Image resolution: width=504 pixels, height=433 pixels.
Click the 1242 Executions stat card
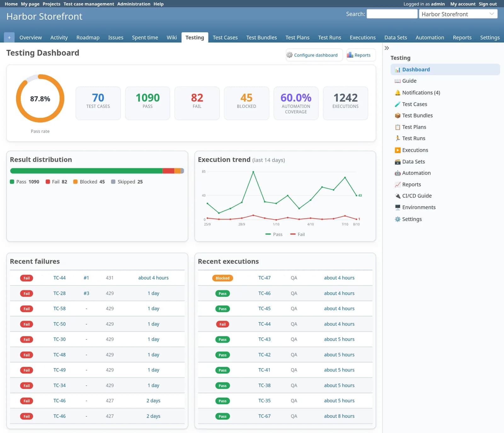click(x=345, y=103)
